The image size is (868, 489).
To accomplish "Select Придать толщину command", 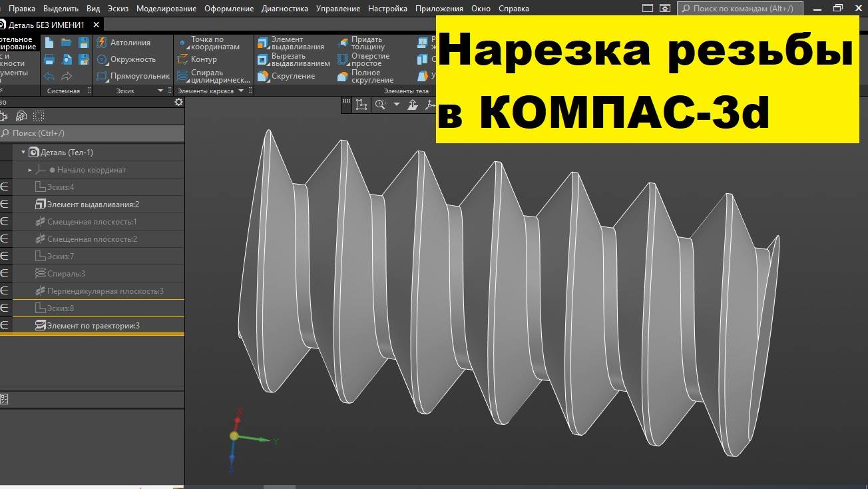I will click(361, 43).
